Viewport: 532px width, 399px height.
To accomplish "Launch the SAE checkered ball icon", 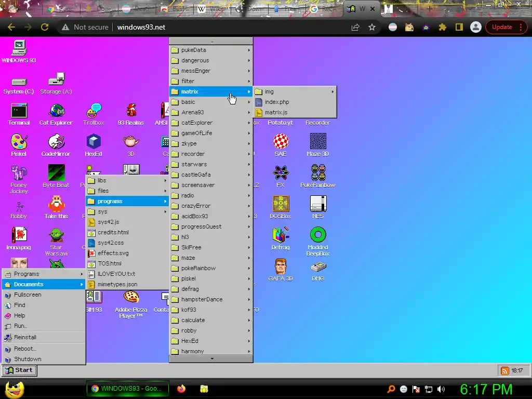I will [281, 145].
